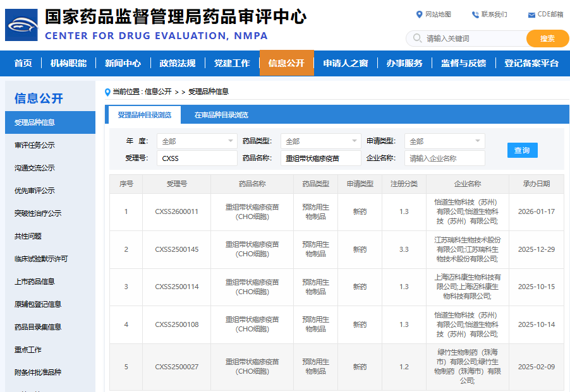Open the 登记备案平台 navigation item
570x392 pixels.
pyautogui.click(x=531, y=63)
